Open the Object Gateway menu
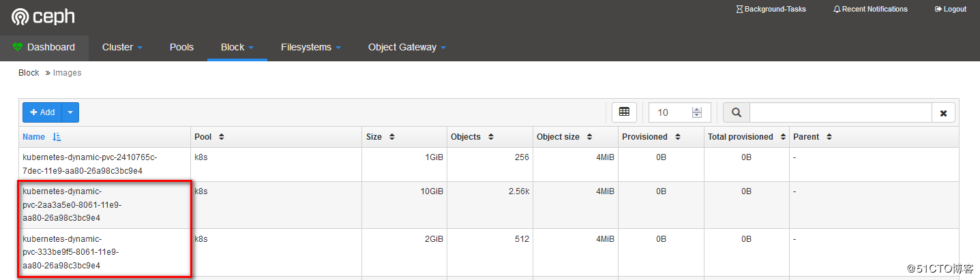This screenshot has height=280, width=980. 406,48
